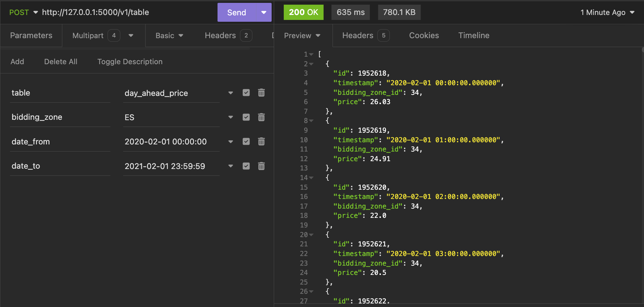
Task: Edit the 2020-02-01 00:00:00 value field
Action: pyautogui.click(x=171, y=142)
